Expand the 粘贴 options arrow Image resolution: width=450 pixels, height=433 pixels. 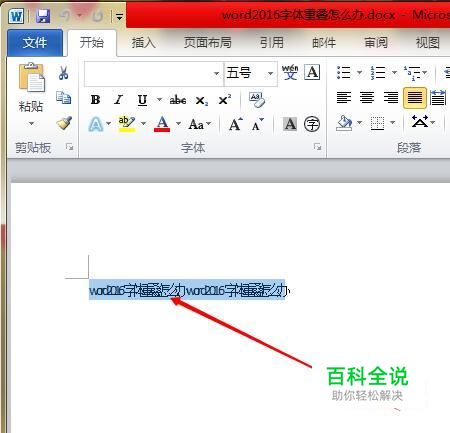31,123
